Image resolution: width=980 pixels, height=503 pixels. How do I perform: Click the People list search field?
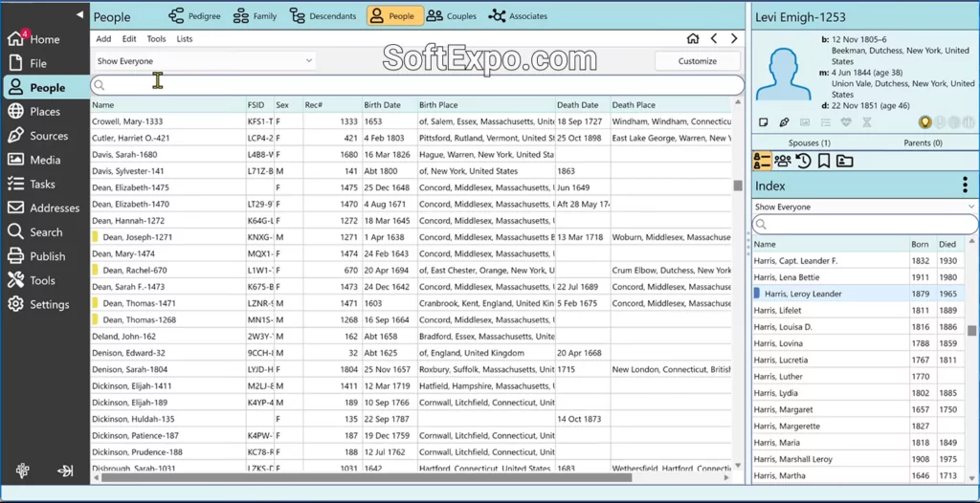pyautogui.click(x=417, y=85)
